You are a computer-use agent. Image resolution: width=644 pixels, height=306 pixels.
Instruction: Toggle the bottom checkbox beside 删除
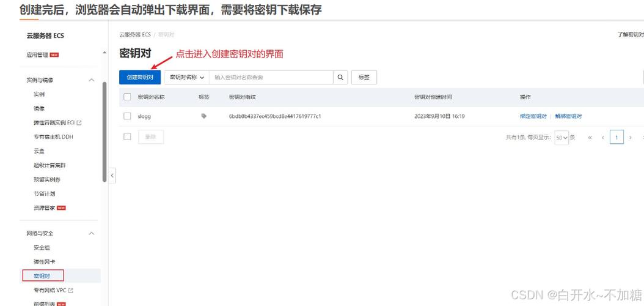click(x=127, y=136)
